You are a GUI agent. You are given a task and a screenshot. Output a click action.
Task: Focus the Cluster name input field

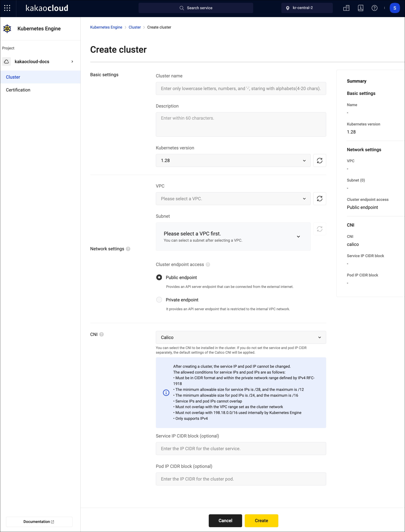coord(241,88)
